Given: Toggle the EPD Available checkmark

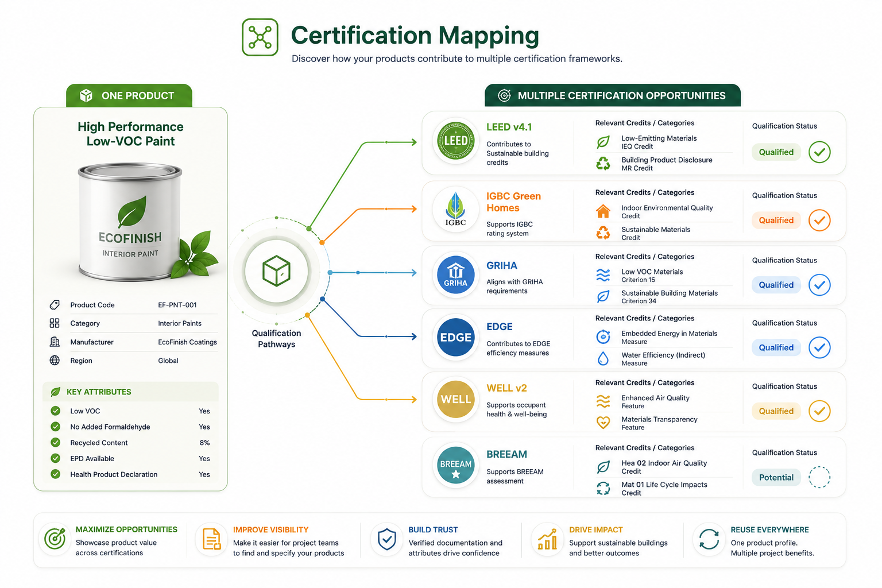Looking at the screenshot, I should coord(56,458).
